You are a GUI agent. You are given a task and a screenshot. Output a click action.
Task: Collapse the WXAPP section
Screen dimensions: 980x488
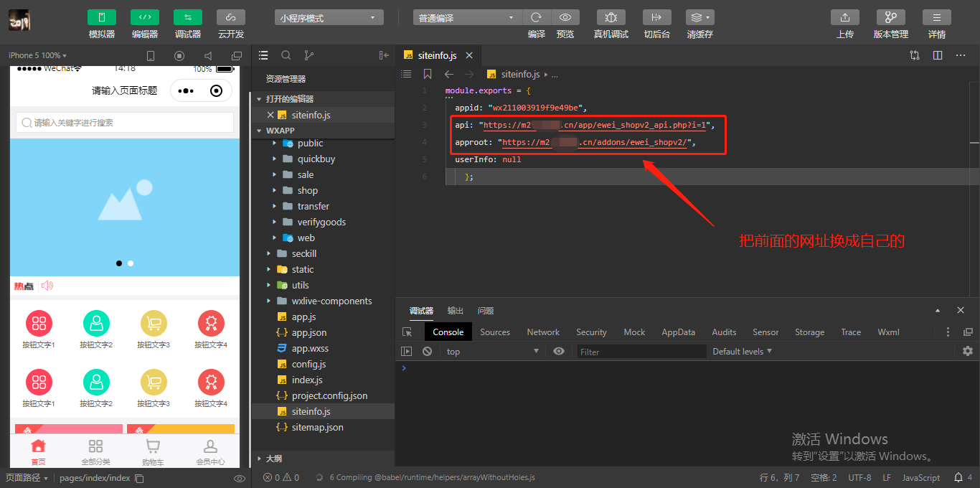point(323,131)
